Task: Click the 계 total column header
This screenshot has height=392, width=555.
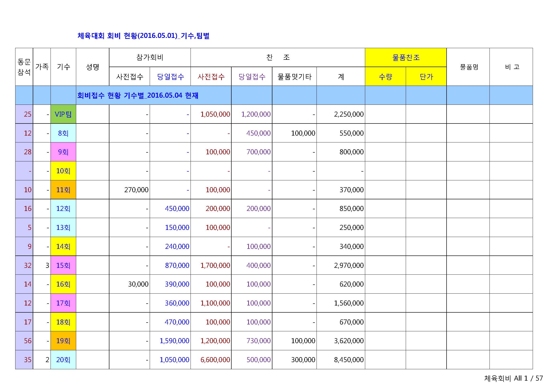Action: pos(341,76)
